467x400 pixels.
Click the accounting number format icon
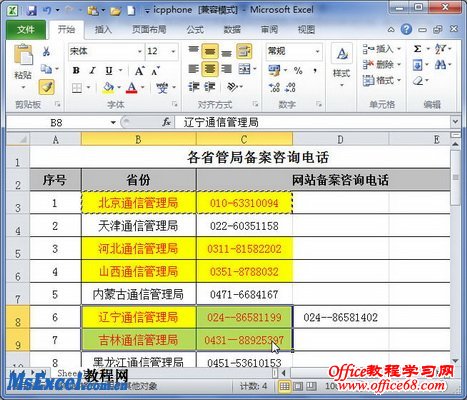274,71
